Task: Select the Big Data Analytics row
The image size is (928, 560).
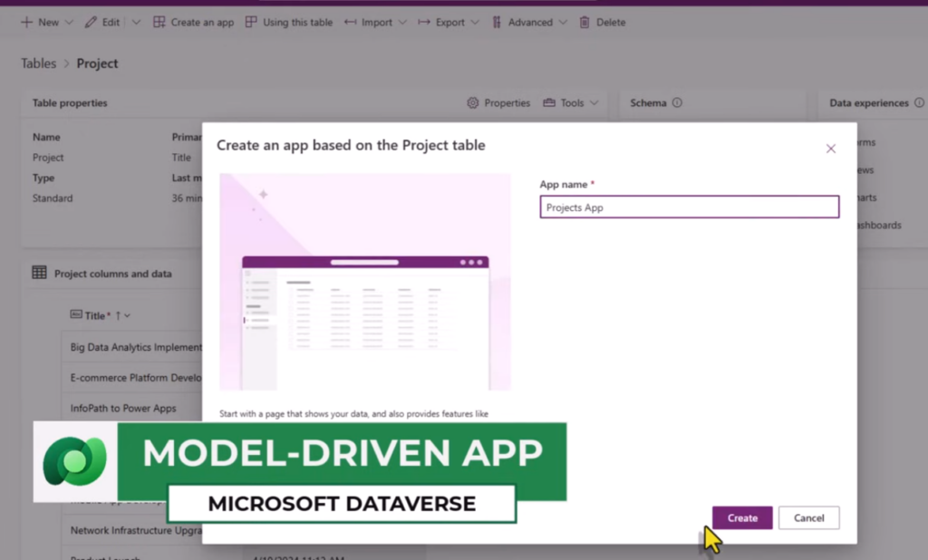Action: pyautogui.click(x=136, y=347)
